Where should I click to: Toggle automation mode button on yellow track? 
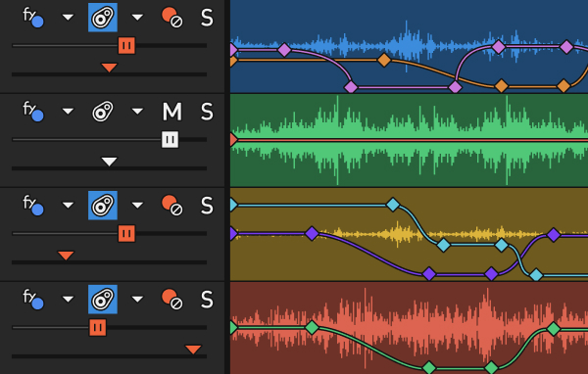tap(103, 206)
